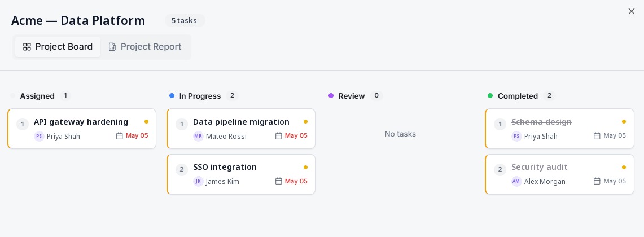Click May 05 due date on Data pipeline migration
The image size is (644, 237).
(x=296, y=135)
